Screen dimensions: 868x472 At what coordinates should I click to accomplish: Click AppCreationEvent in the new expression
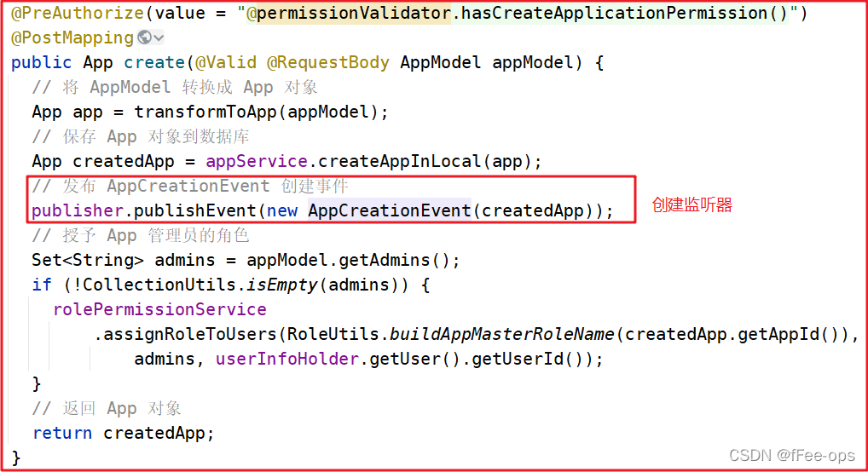point(389,210)
